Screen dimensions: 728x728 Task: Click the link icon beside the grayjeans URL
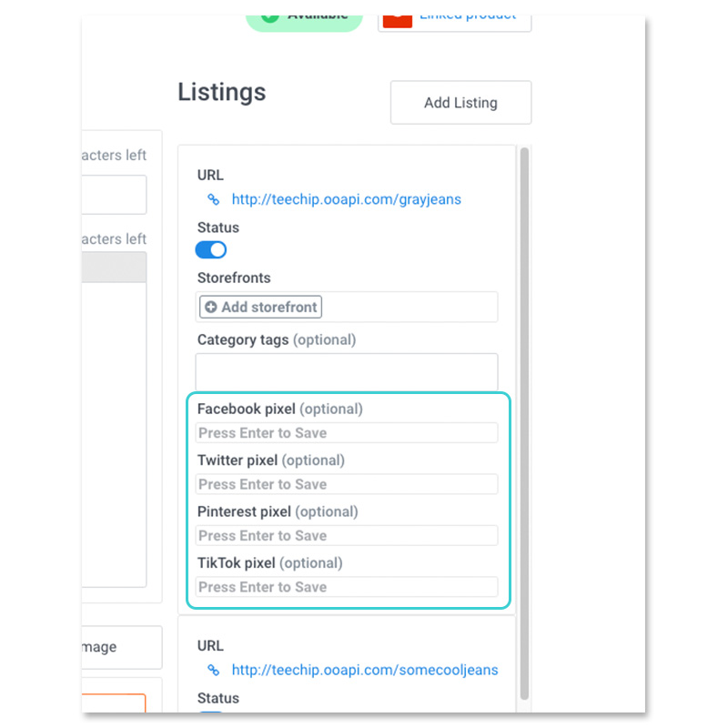click(213, 199)
